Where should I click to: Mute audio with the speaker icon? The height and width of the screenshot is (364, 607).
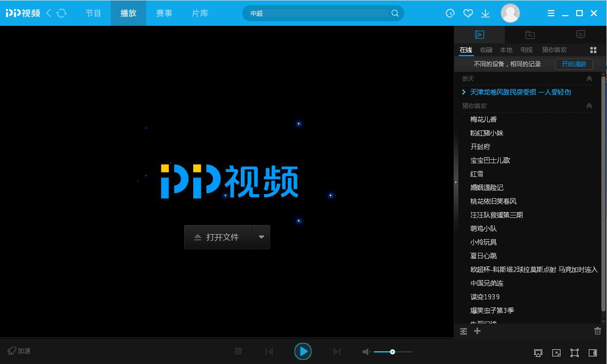[366, 351]
